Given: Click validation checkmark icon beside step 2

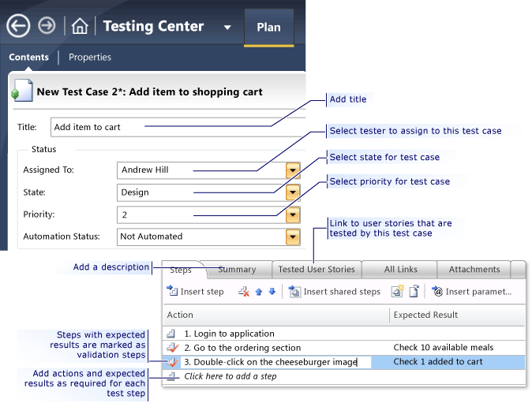Looking at the screenshot, I should pos(172,348).
